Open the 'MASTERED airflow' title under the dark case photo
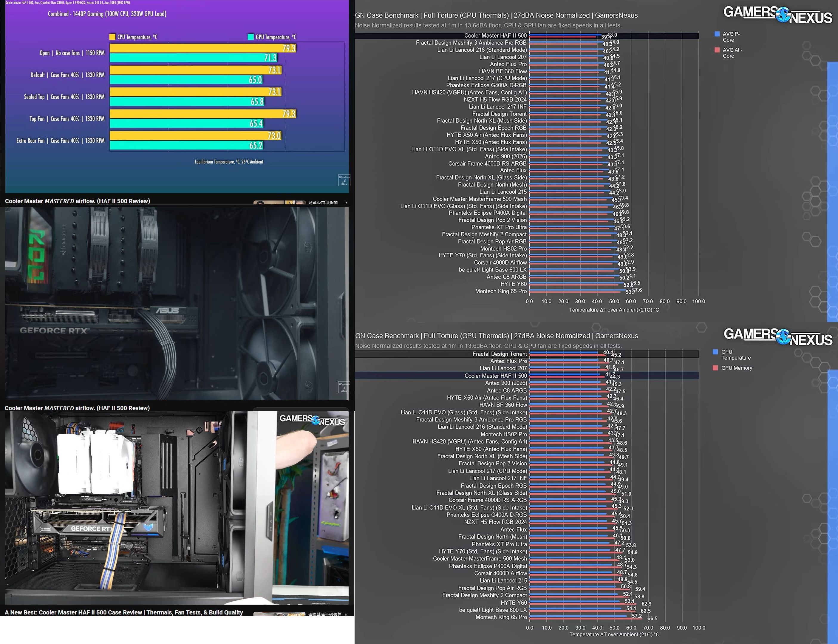Screen dimensions: 838x644 [78, 408]
